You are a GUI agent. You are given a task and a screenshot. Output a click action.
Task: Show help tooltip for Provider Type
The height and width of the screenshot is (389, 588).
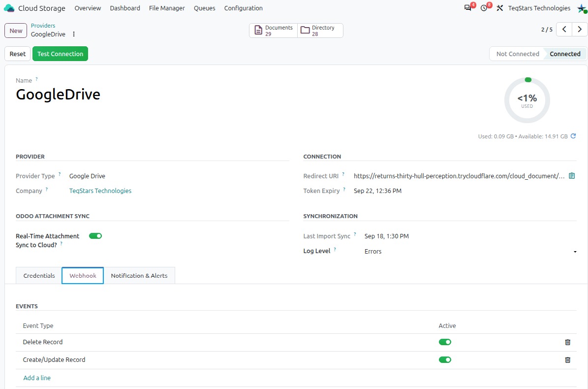click(x=59, y=174)
